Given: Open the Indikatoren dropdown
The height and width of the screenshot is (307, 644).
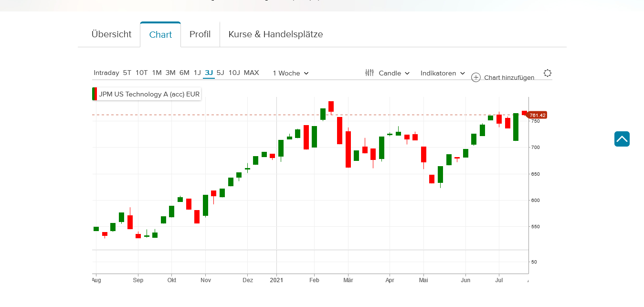Looking at the screenshot, I should (443, 73).
